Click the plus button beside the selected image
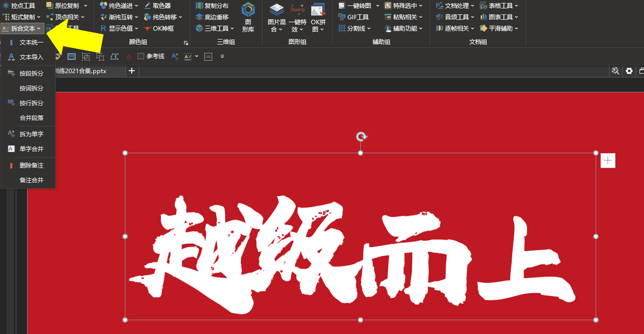Viewport: 644px width, 334px height. pyautogui.click(x=608, y=160)
